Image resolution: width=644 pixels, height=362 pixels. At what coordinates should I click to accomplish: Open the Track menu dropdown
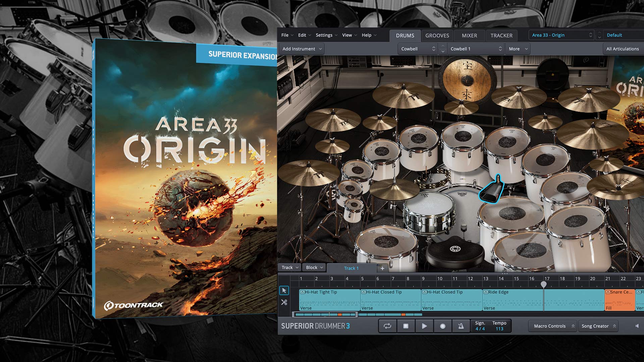point(290,267)
